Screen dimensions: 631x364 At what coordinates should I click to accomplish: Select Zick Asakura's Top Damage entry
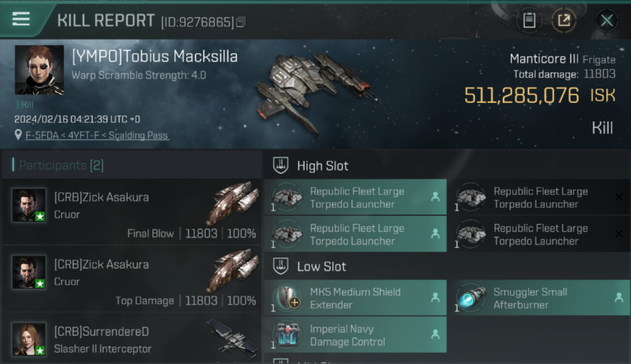point(132,279)
